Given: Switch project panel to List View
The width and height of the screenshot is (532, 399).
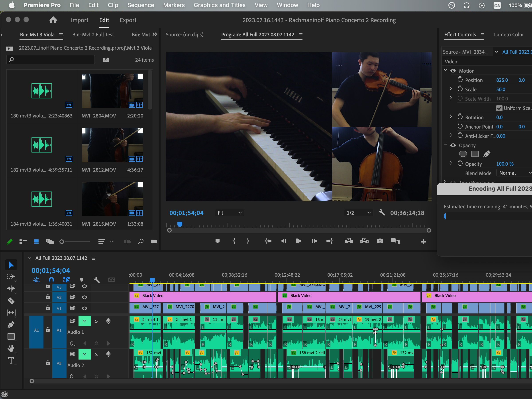Looking at the screenshot, I should 23,242.
